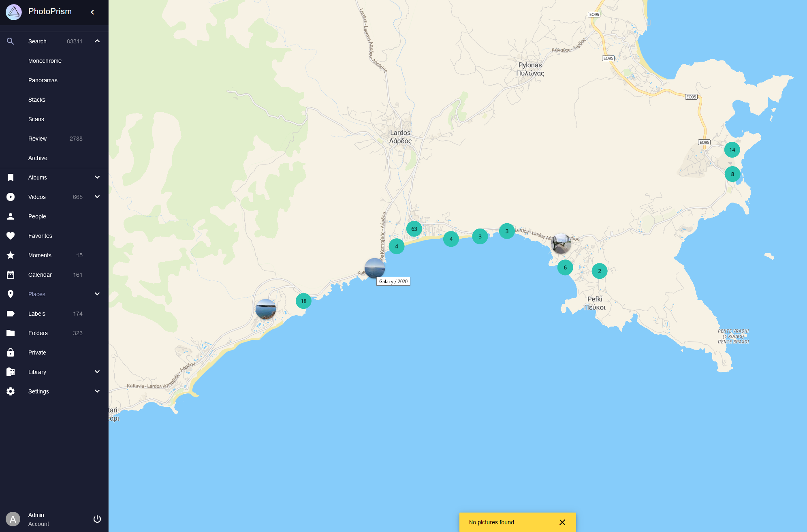Open Favorites via the heart icon
This screenshot has height=532, width=807.
(11, 236)
